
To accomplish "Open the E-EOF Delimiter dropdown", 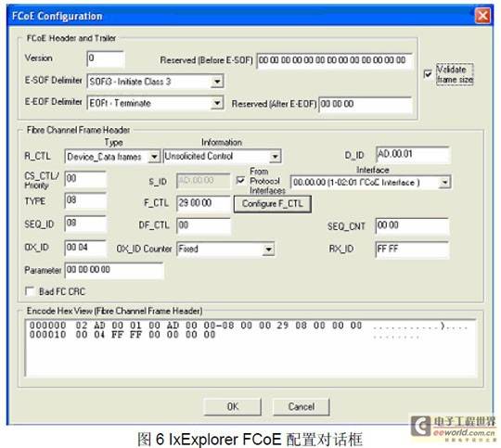I will click(217, 103).
